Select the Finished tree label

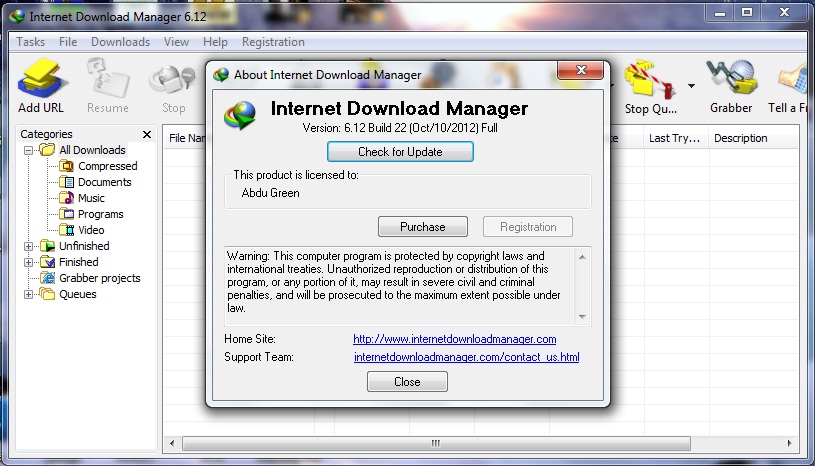click(x=78, y=262)
